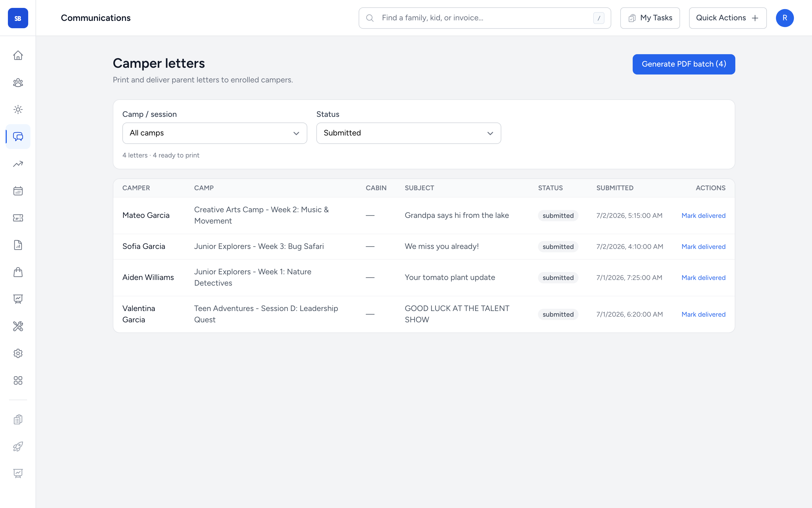This screenshot has height=508, width=812.
Task: Open the Quick Actions menu
Action: pos(727,18)
